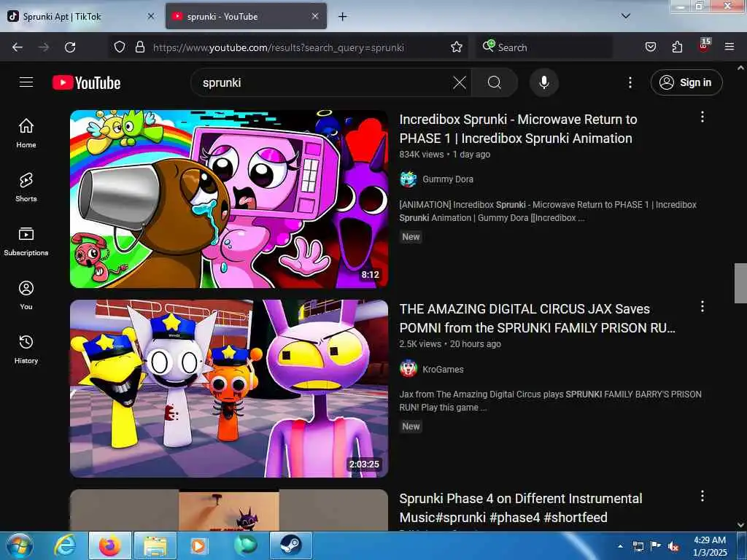747x560 pixels.
Task: Open the Sprunki Phase 4 thumbnail
Action: (229, 510)
